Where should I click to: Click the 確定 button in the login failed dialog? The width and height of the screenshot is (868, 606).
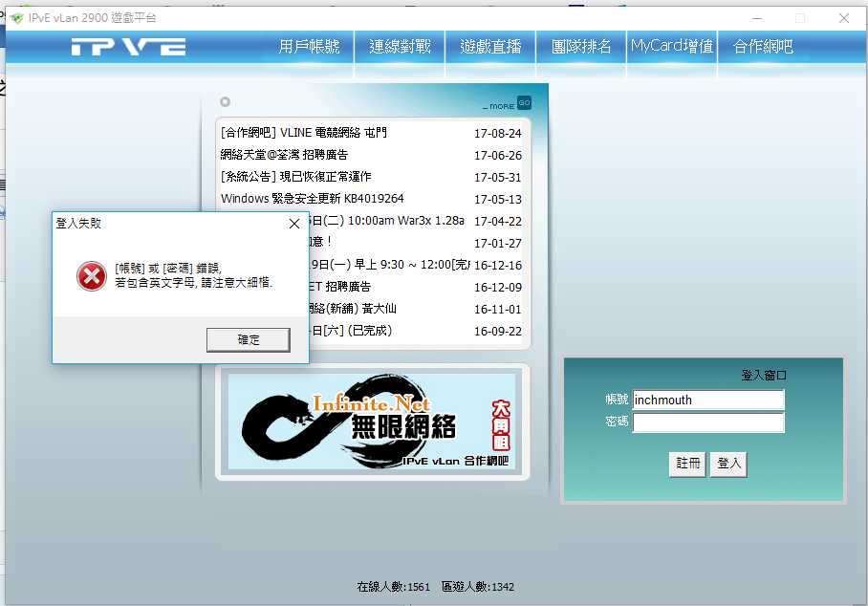click(x=248, y=340)
